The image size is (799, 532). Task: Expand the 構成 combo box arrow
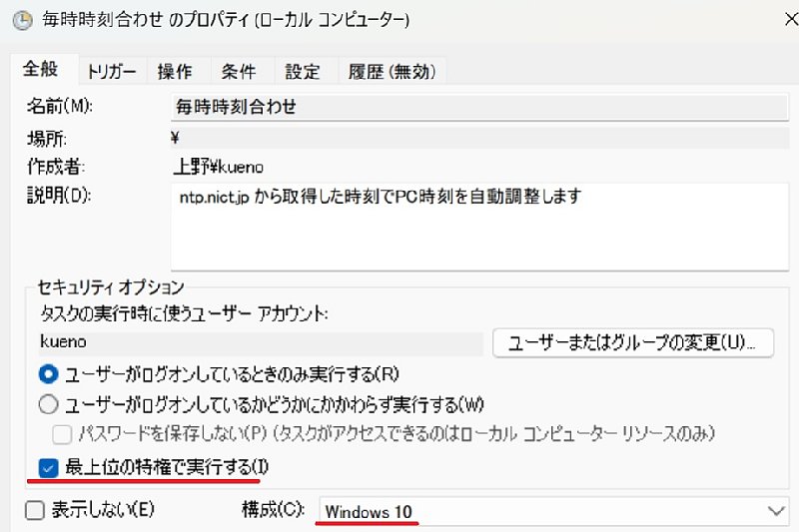[x=776, y=511]
